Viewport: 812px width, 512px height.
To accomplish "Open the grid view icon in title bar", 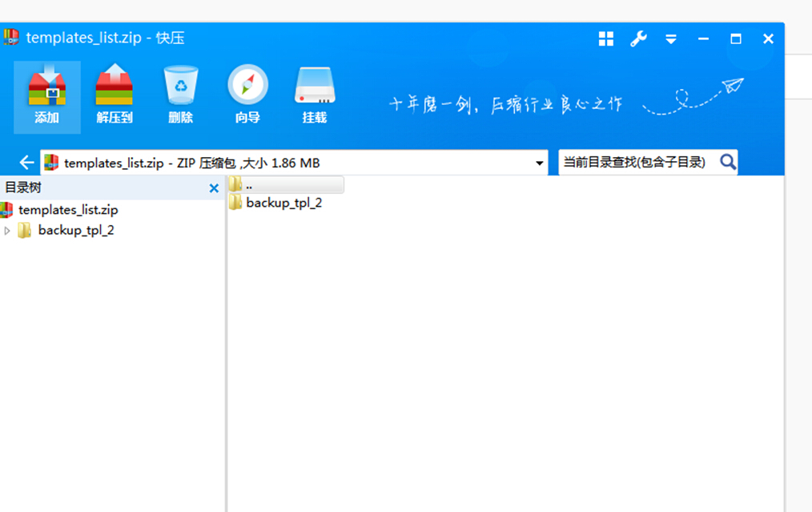I will [x=606, y=39].
